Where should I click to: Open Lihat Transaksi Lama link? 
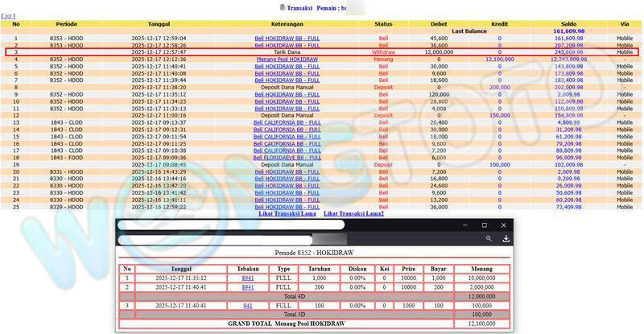[x=287, y=213]
